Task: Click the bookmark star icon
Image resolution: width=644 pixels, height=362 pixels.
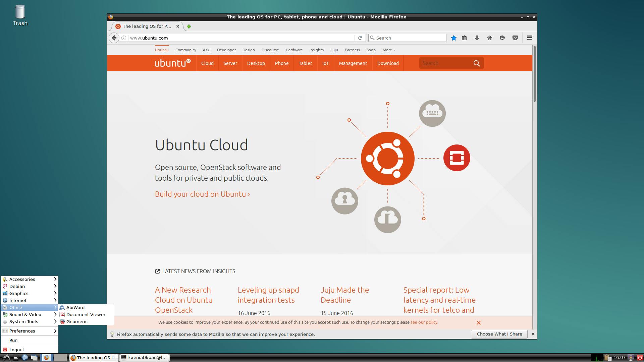Action: tap(453, 38)
